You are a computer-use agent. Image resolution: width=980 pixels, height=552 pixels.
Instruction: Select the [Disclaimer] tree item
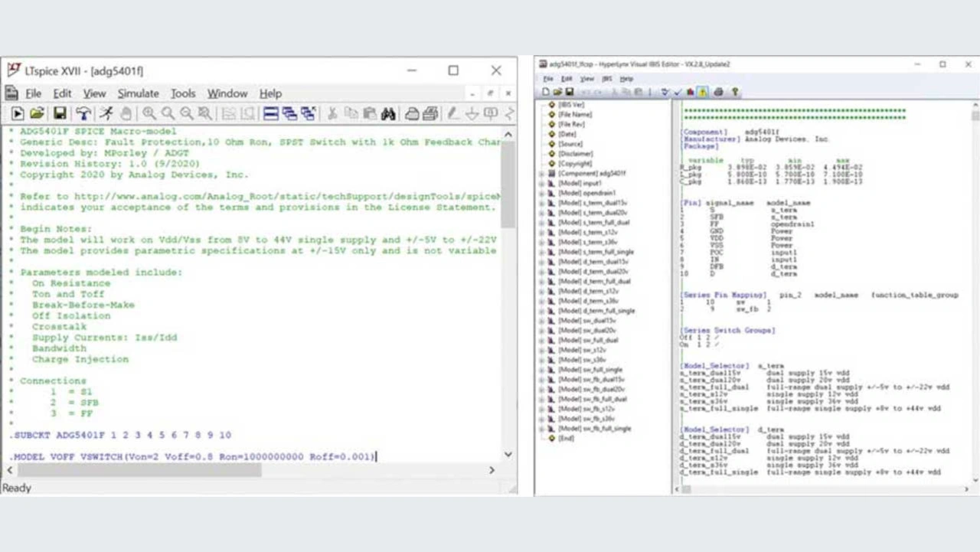tap(574, 154)
